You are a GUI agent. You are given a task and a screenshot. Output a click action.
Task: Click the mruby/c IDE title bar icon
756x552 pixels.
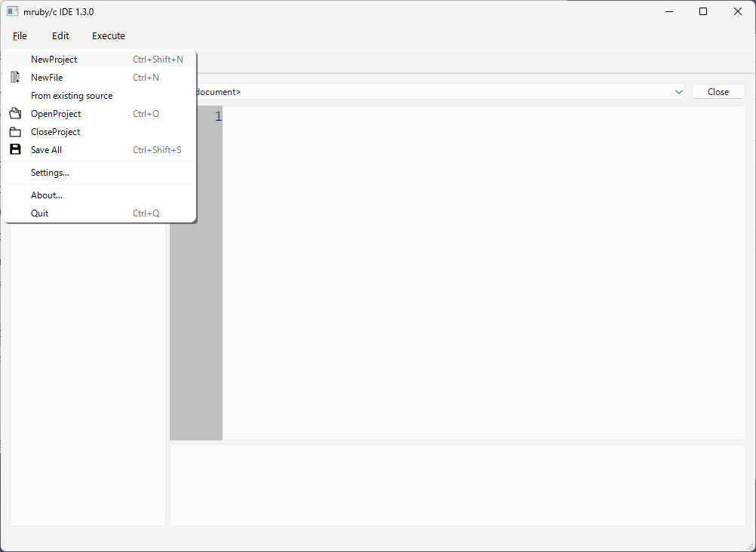(12, 11)
